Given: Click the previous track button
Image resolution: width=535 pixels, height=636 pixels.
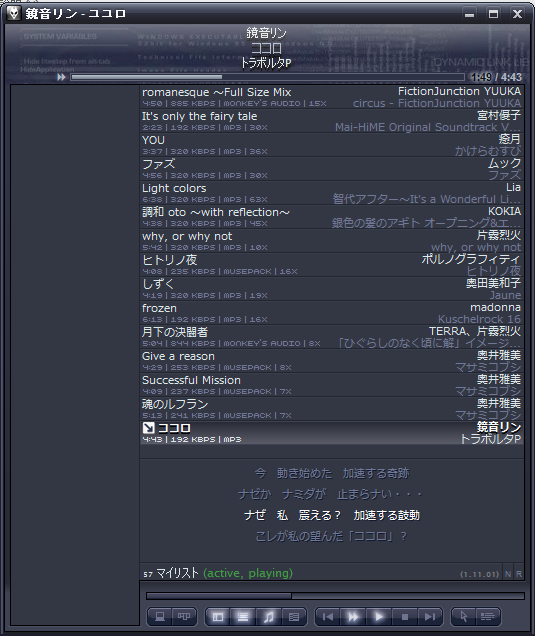Looking at the screenshot, I should click(328, 617).
